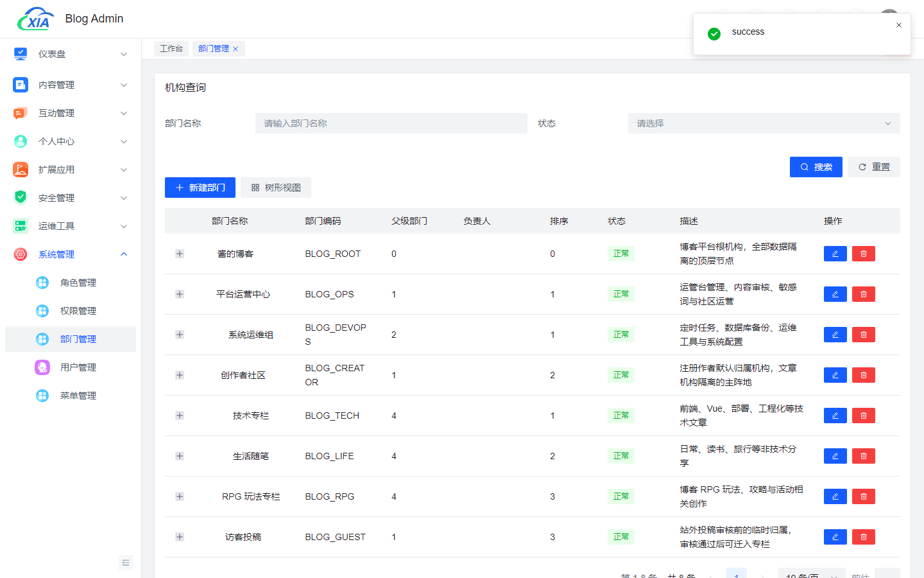The height and width of the screenshot is (578, 924).
Task: Expand the 互动管理 sidebar menu
Action: point(71,113)
